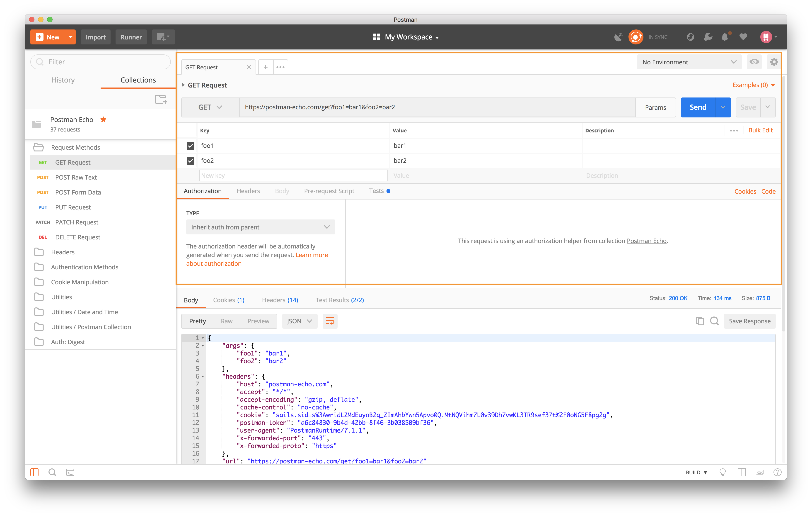Expand the Inherit auth from parent dropdown

[x=260, y=227]
